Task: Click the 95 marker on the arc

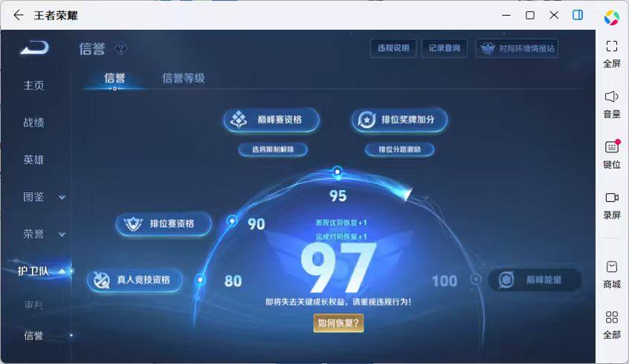Action: pyautogui.click(x=338, y=172)
